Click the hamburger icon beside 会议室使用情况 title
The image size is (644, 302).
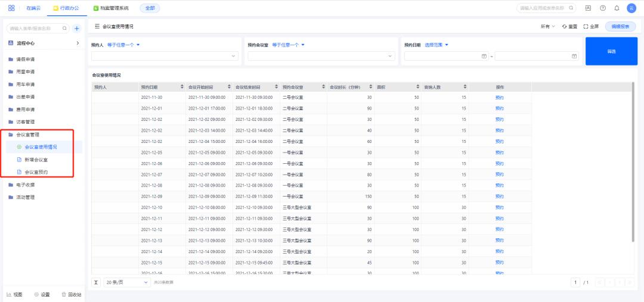pos(97,27)
